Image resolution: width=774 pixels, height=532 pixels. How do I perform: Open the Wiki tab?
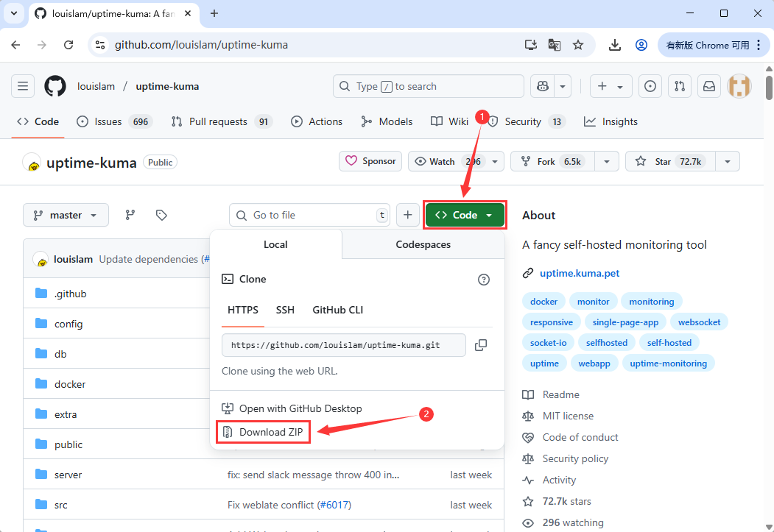click(x=450, y=122)
